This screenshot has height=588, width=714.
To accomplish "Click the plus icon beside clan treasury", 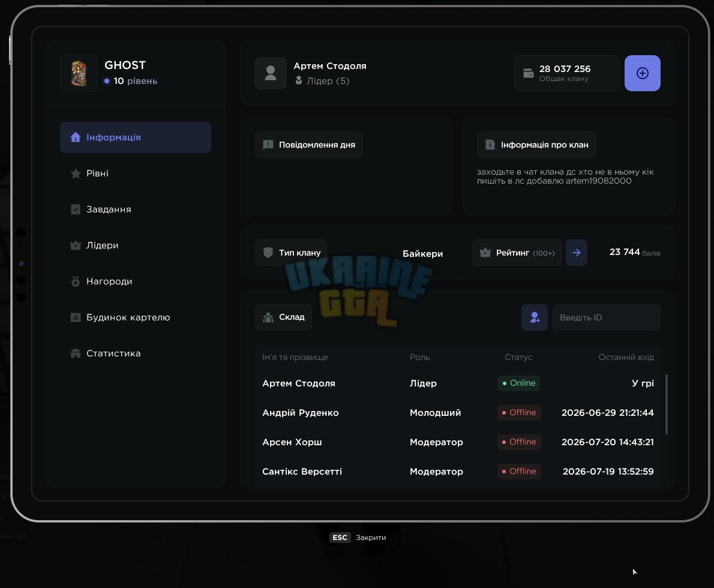I will click(642, 73).
